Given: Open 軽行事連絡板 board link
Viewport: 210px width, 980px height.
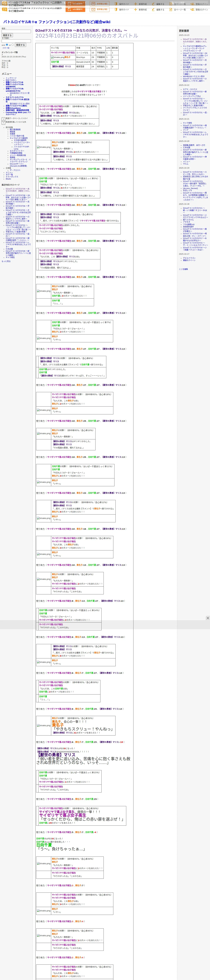Looking at the screenshot, I should point(15,129).
